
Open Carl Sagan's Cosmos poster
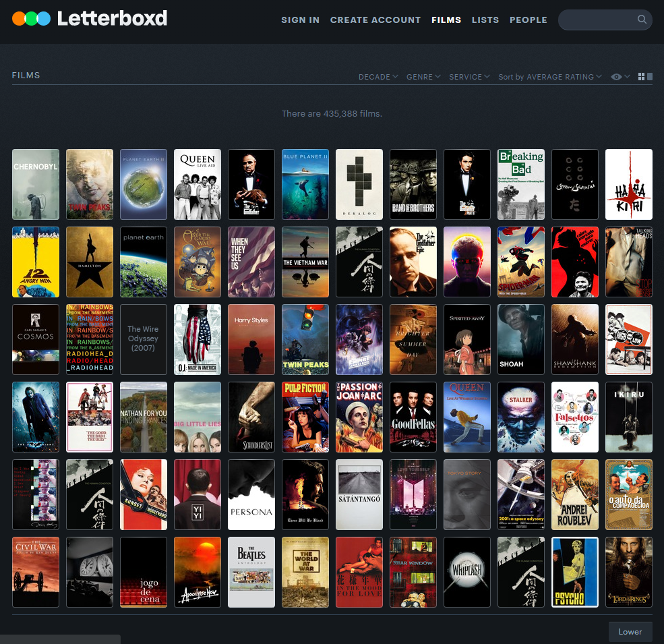click(36, 339)
